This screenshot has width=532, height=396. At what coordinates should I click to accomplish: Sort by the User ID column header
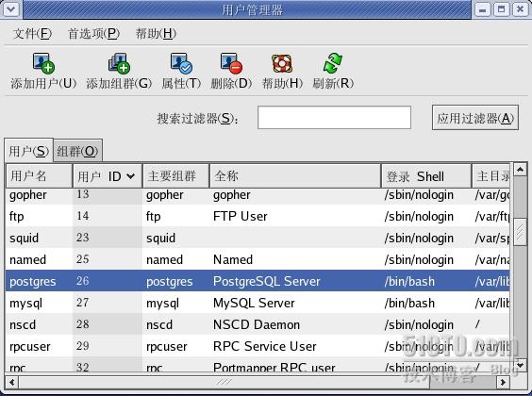click(108, 176)
